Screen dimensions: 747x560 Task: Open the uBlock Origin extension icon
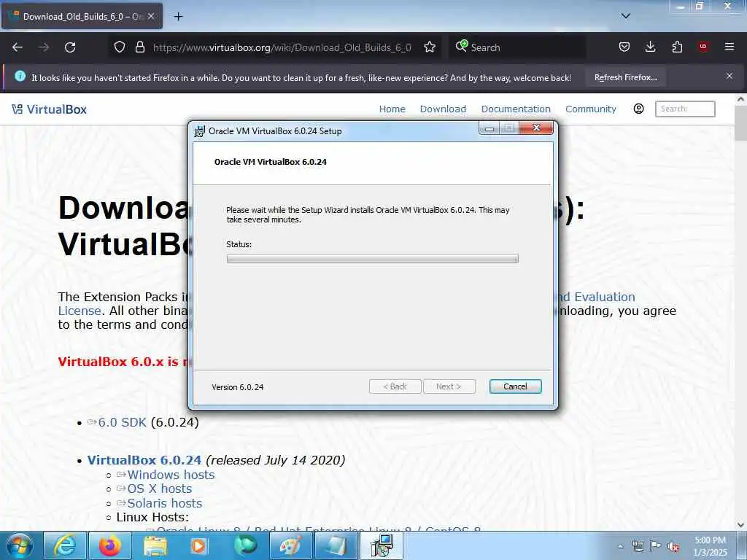[x=703, y=47]
